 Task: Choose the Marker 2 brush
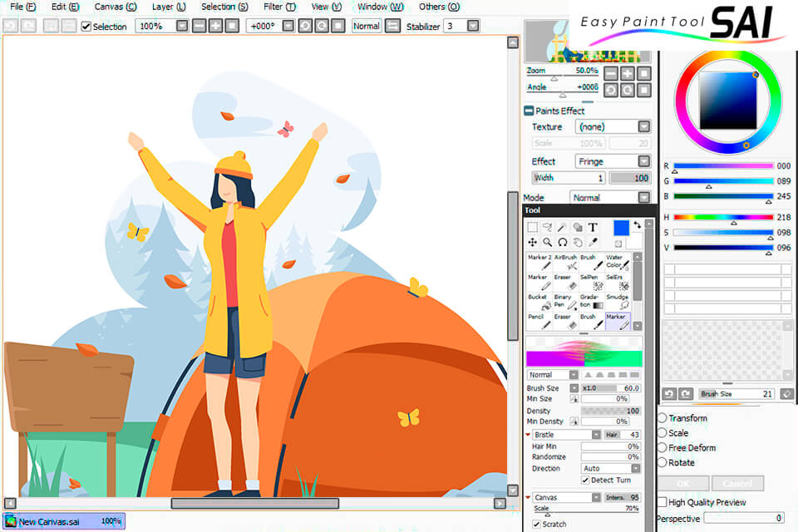pos(539,262)
